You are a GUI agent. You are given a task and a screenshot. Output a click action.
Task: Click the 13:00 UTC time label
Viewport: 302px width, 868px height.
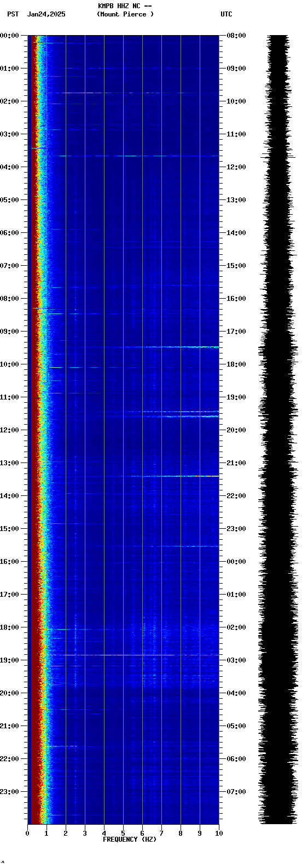[236, 200]
